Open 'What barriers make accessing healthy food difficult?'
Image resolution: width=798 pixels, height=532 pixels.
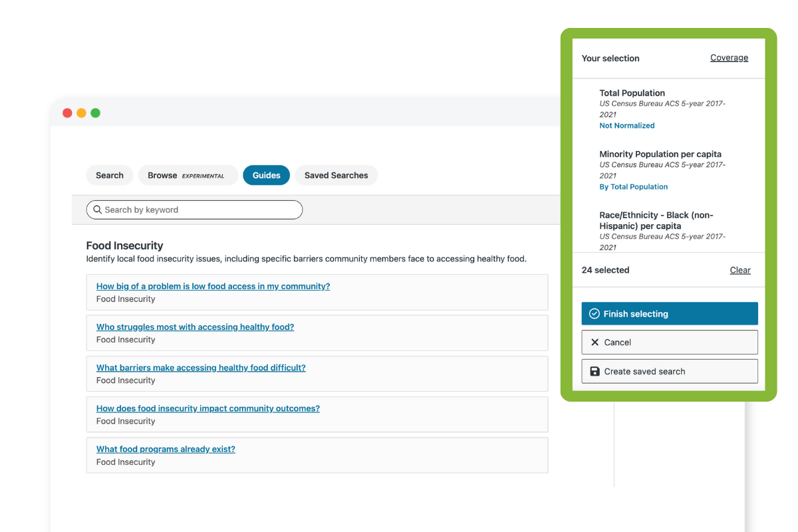201,368
